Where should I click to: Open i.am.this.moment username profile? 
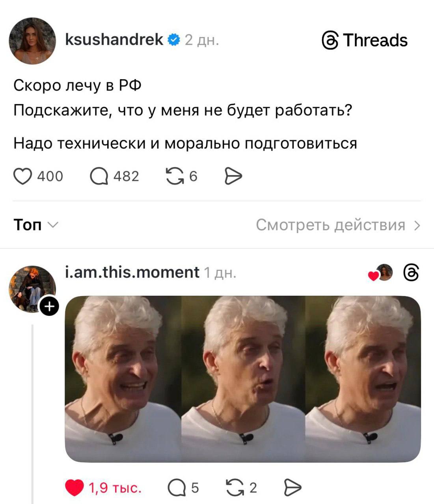(132, 272)
